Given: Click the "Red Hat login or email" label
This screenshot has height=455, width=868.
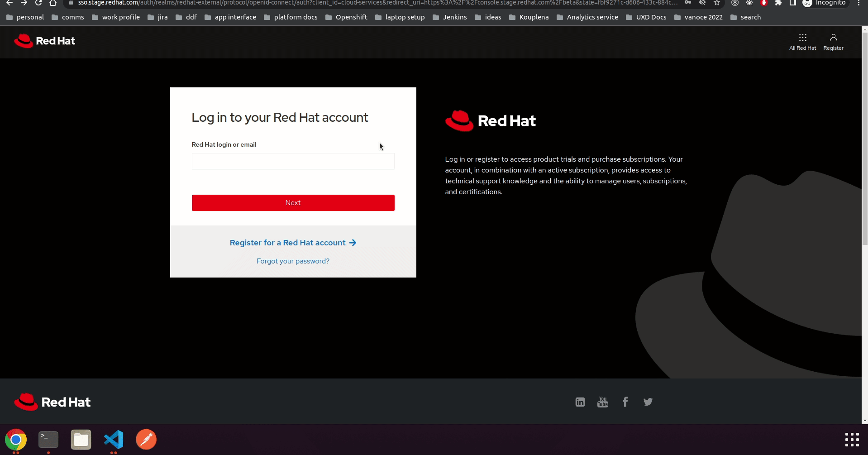Looking at the screenshot, I should [x=224, y=144].
